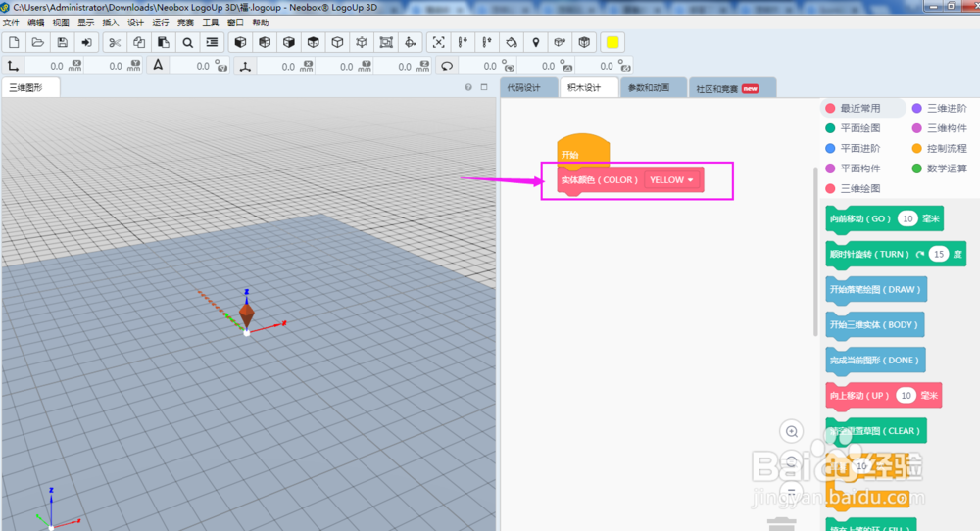Click the zoom extents bracket icon

439,42
